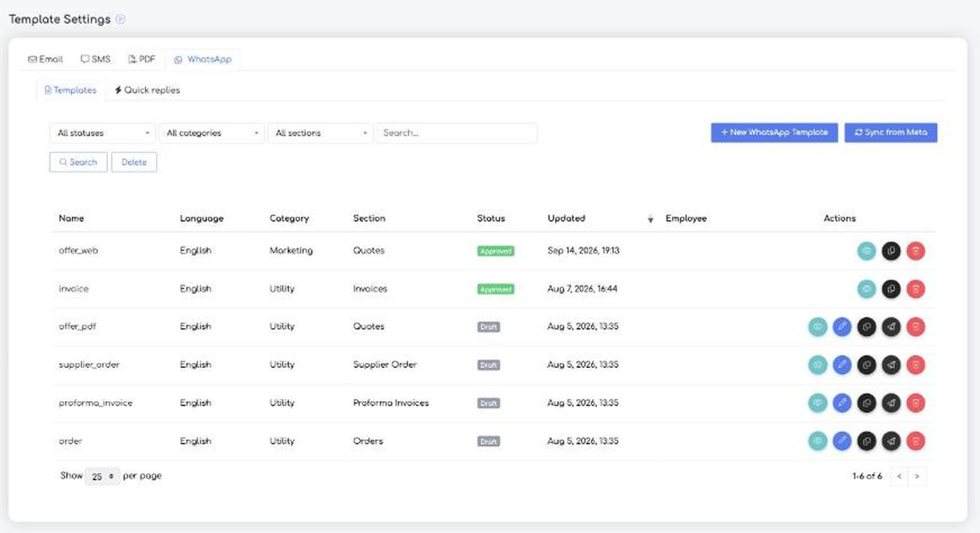Screen dimensions: 980x533
Task: Edit the supplier_order template
Action: 842,365
